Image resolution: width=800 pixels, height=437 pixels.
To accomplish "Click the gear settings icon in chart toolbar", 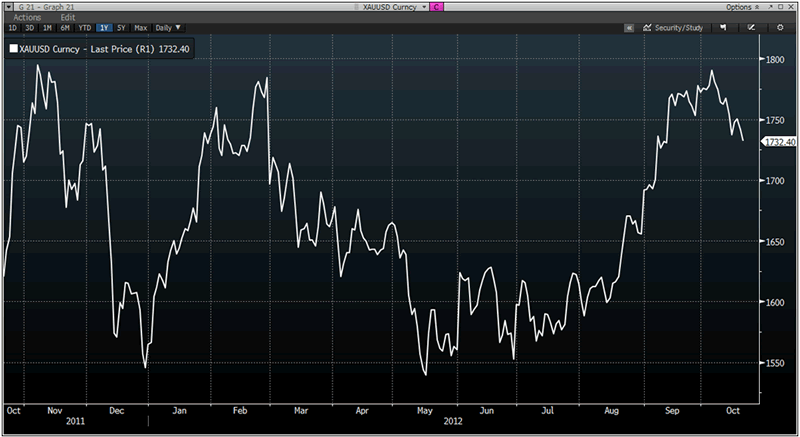I will 778,28.
